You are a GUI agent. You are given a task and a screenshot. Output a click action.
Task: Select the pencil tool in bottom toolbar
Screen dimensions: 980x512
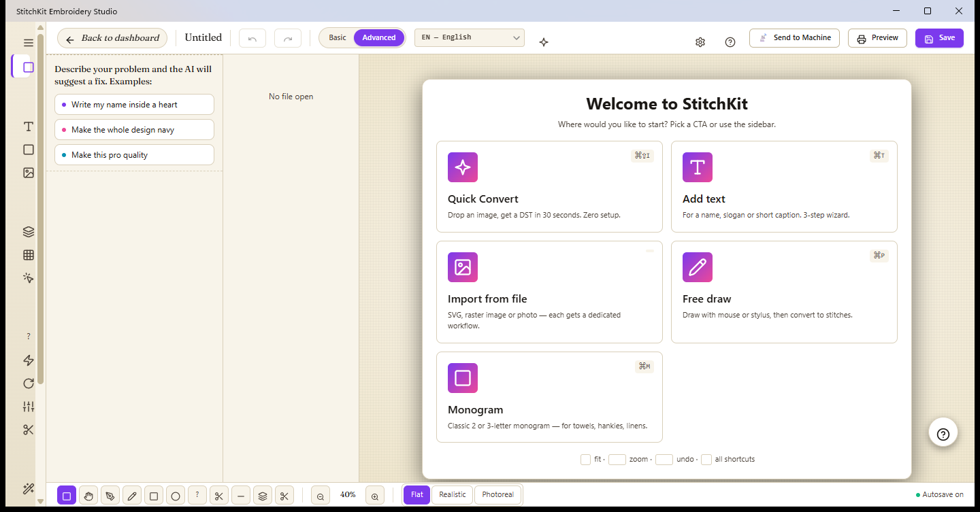point(132,496)
